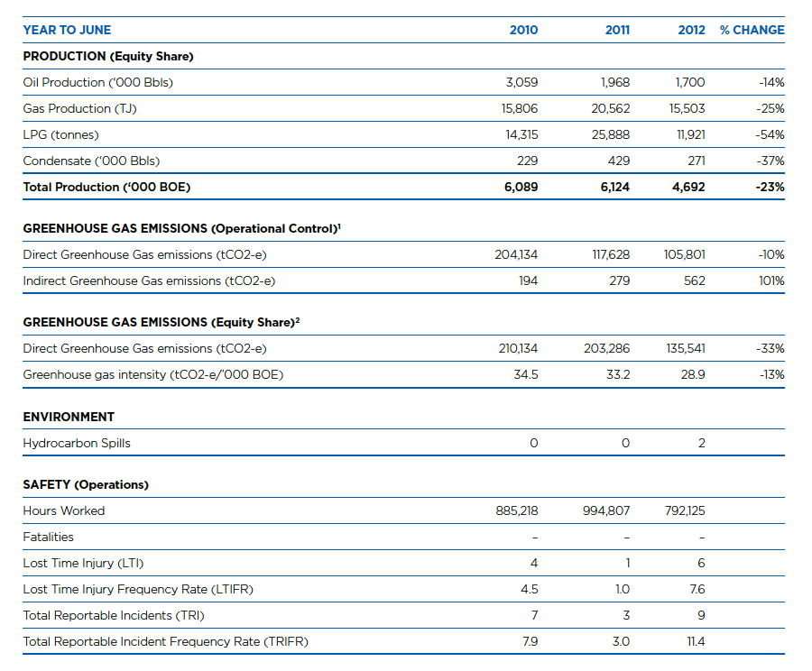Click the 6,089 total production value
The image size is (812, 671).
521,187
